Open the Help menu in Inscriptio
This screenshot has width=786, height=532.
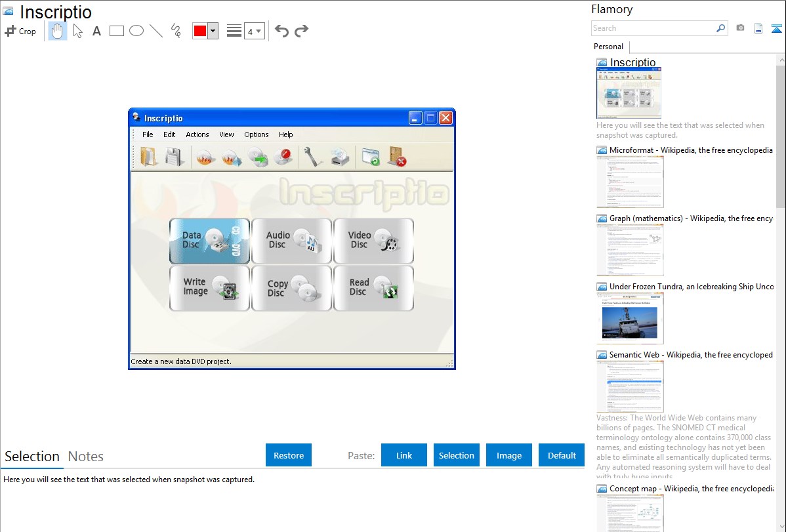coord(285,134)
